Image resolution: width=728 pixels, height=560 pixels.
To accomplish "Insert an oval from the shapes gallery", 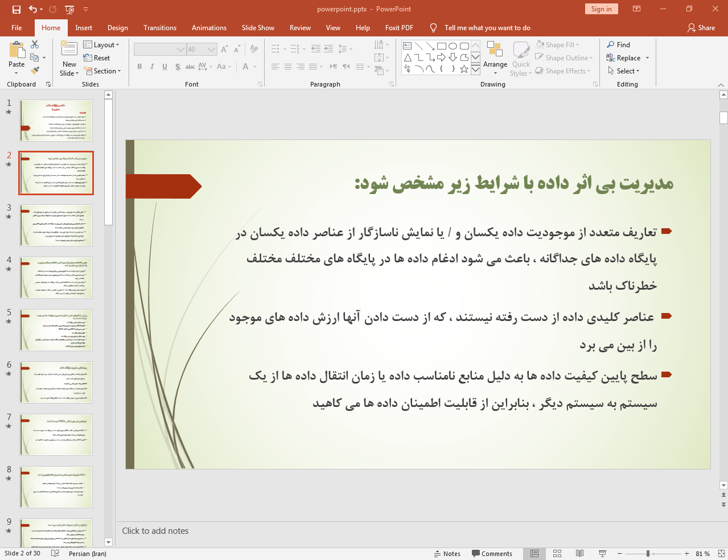I will point(453,46).
